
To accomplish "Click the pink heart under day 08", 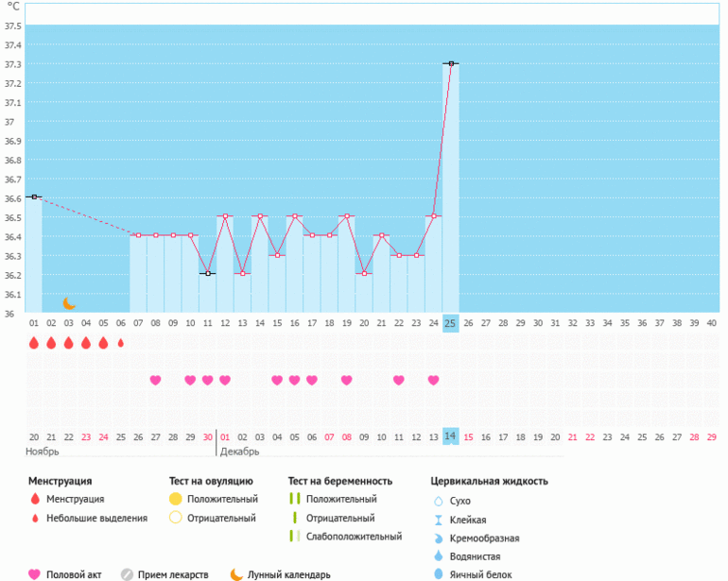I will [155, 380].
